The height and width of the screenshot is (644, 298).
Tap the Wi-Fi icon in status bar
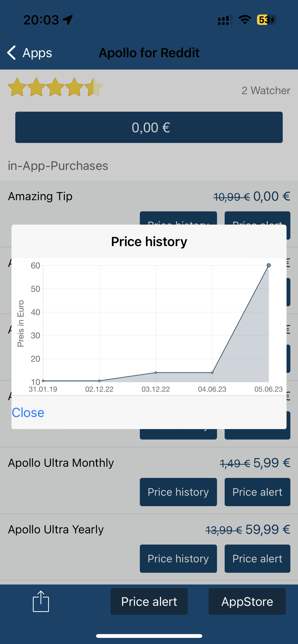click(245, 20)
